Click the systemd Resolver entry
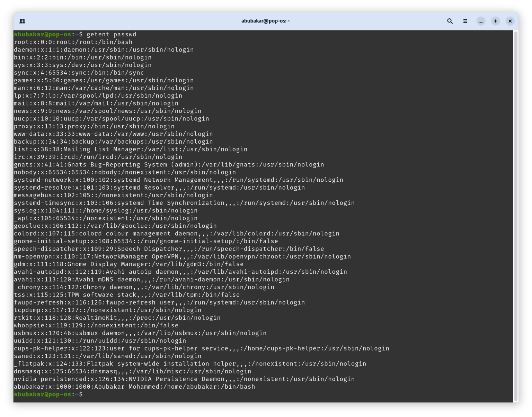 pos(159,188)
